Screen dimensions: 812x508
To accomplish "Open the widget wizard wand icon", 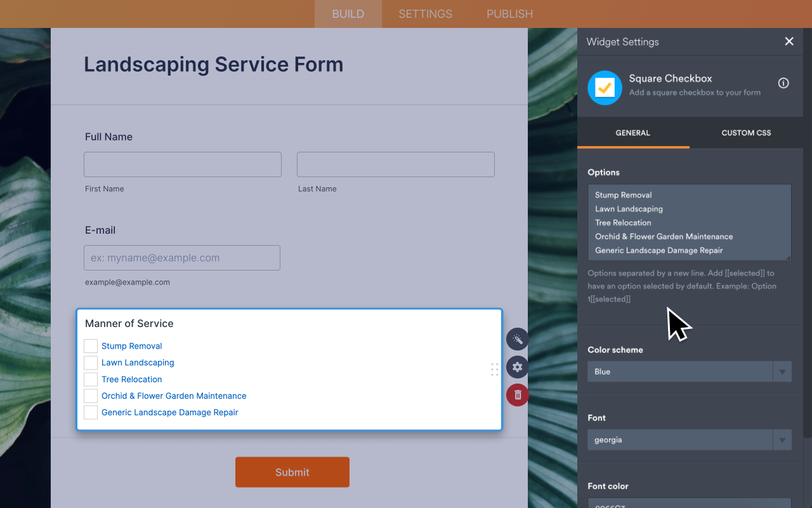I will click(517, 339).
